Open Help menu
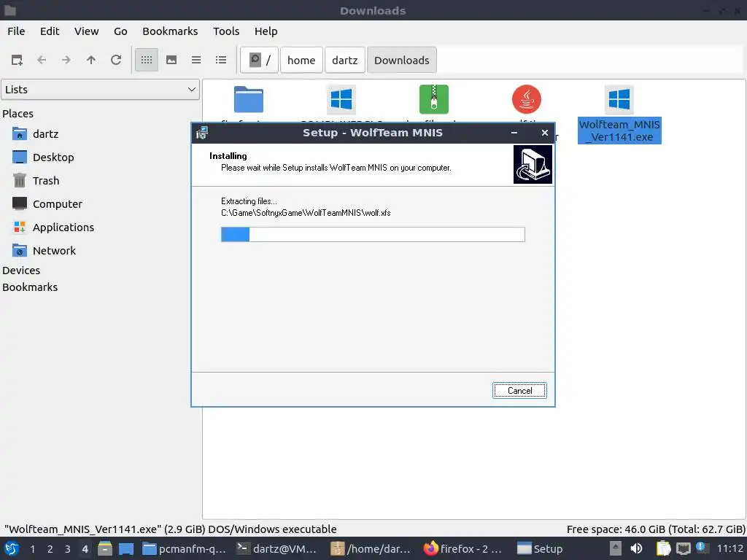Screen dimensions: 747x560 [x=266, y=31]
